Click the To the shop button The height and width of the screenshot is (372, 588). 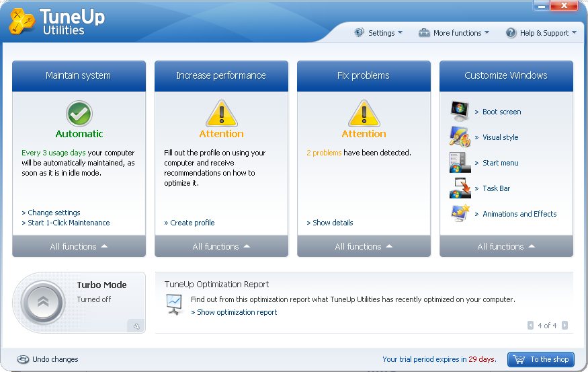(541, 359)
